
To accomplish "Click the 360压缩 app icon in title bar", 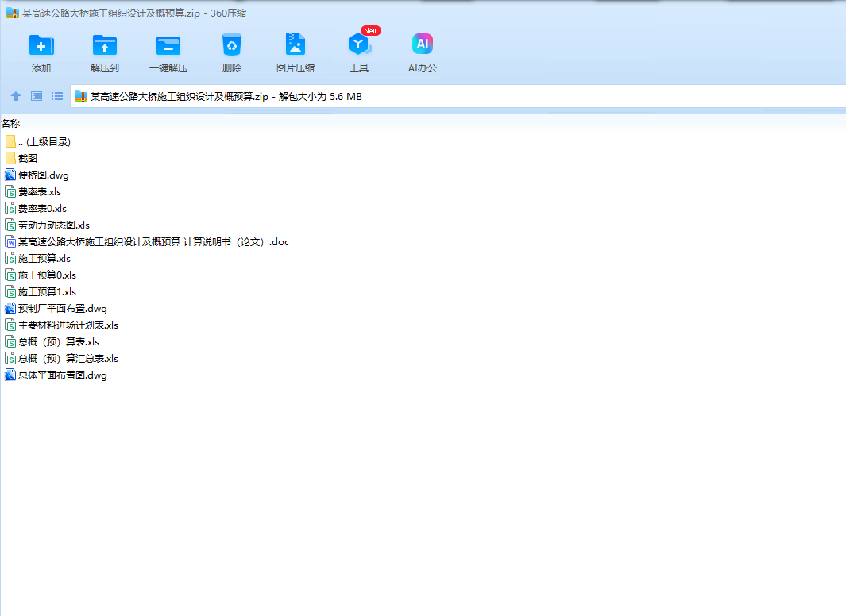I will click(13, 13).
